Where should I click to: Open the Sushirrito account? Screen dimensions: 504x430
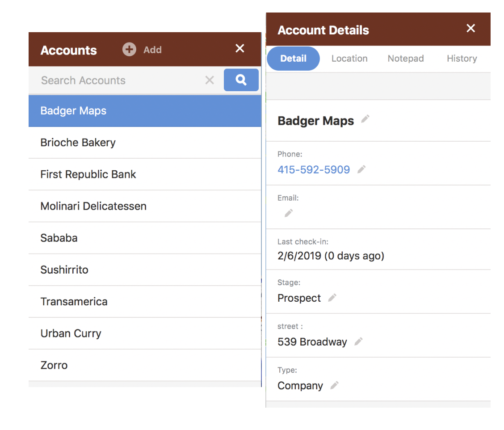pos(145,270)
